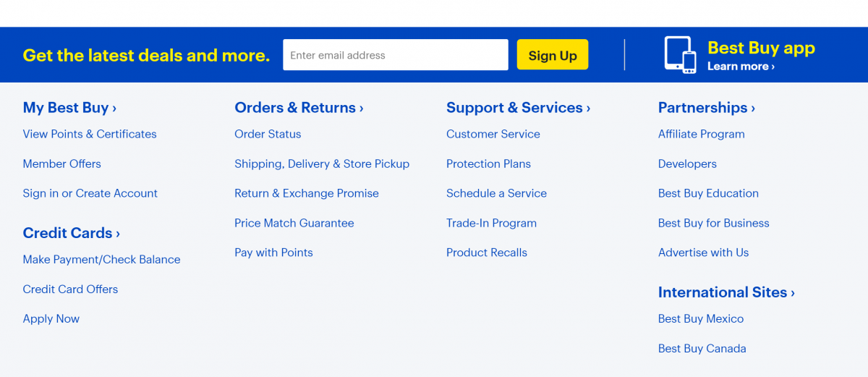The image size is (868, 377).
Task: Click the Trade-In Program link
Action: point(491,223)
